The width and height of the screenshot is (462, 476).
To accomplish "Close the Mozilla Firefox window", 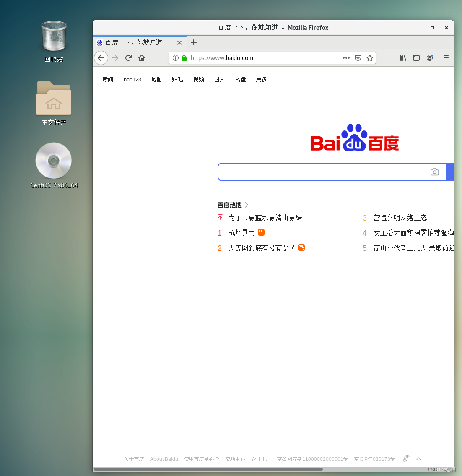I will [x=446, y=28].
